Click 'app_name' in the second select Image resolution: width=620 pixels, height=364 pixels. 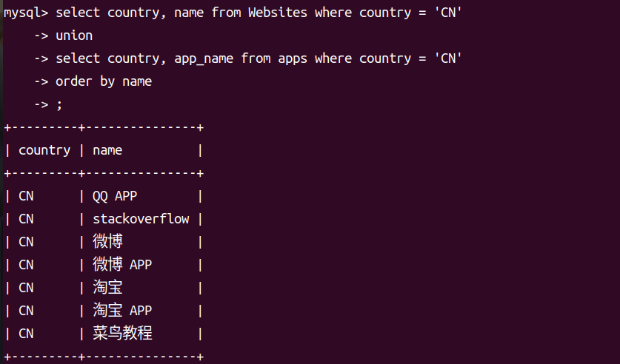[x=204, y=59]
